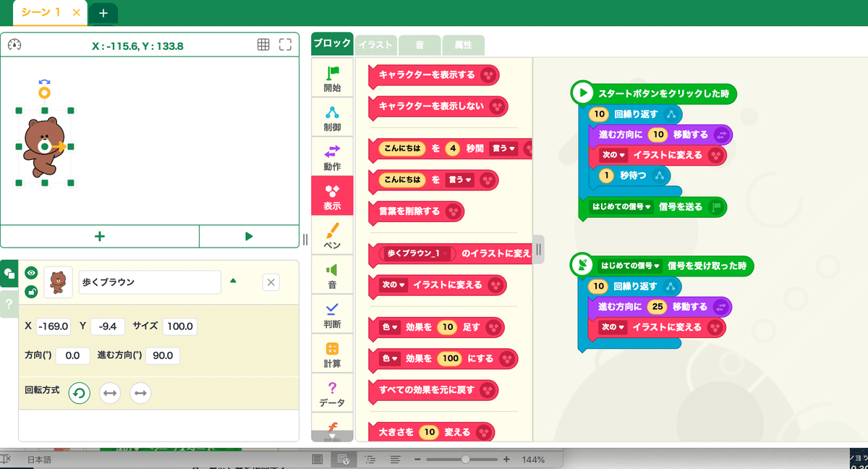This screenshot has width=868, height=469.
Task: Add a new scene with plus tab
Action: 103,13
